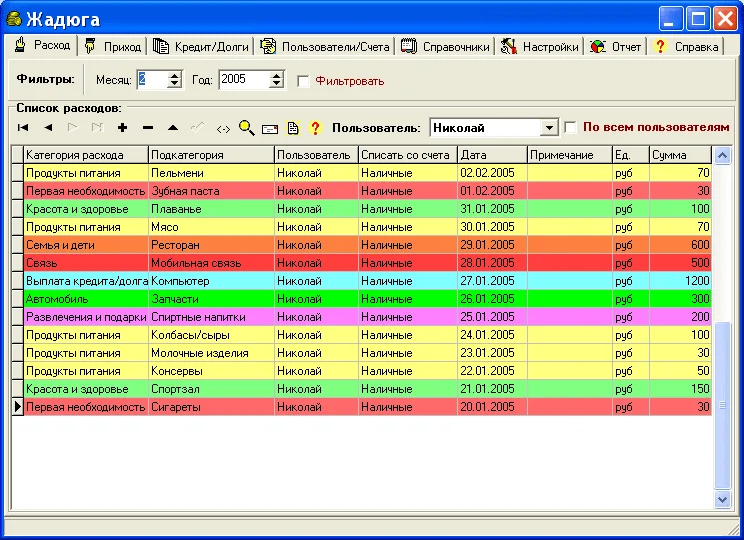
Task: Go to previous expense record
Action: click(48, 128)
